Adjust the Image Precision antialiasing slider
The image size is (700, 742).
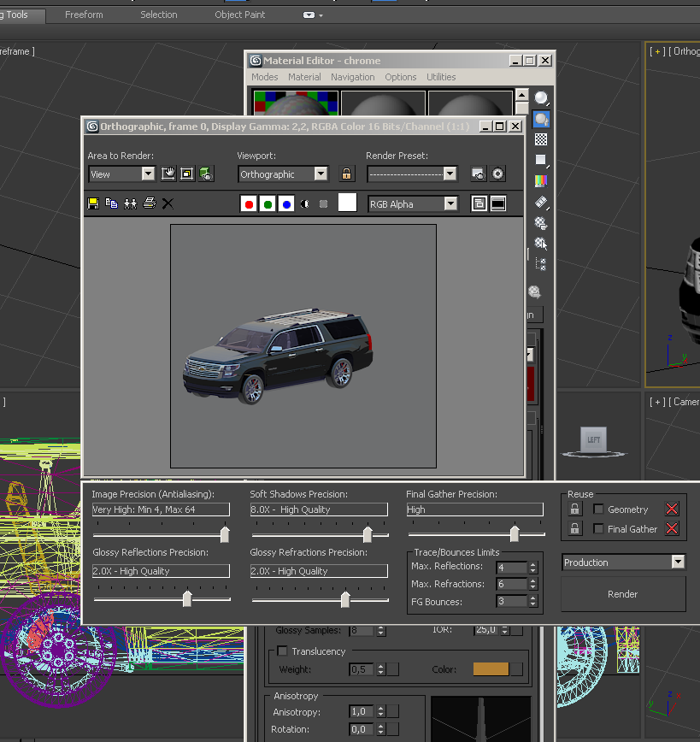click(x=225, y=535)
